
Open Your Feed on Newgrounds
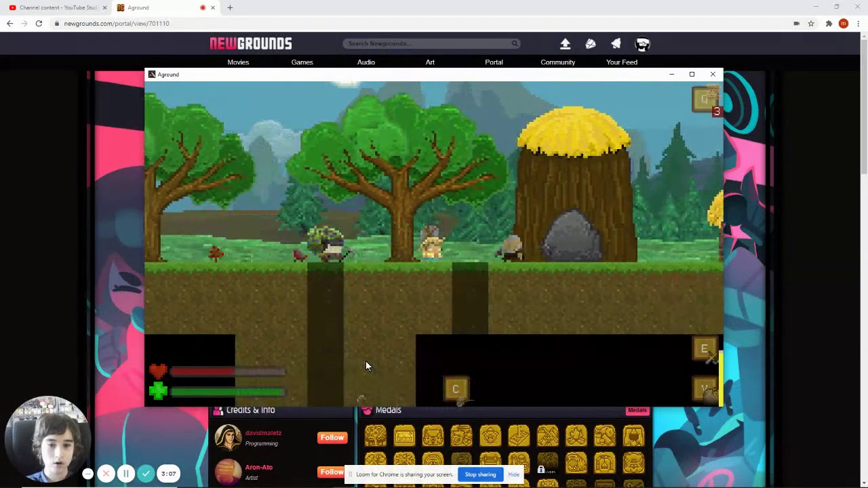point(622,62)
